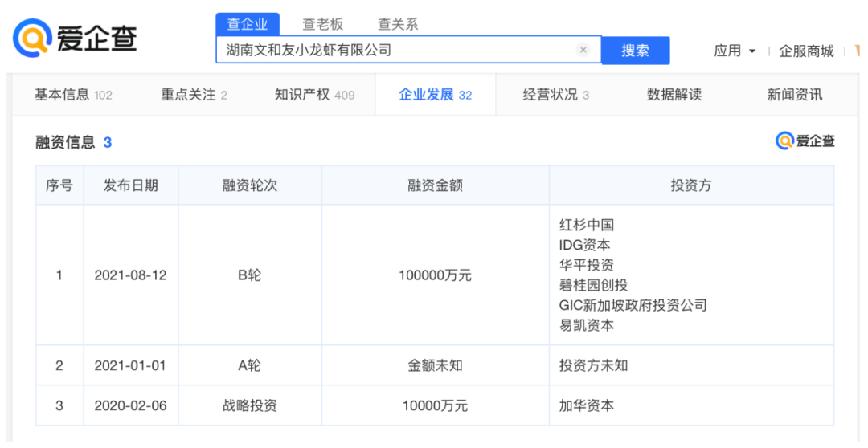Screen dimensions: 868x448
Task: Select the 查企业 search tab
Action: coord(248,24)
